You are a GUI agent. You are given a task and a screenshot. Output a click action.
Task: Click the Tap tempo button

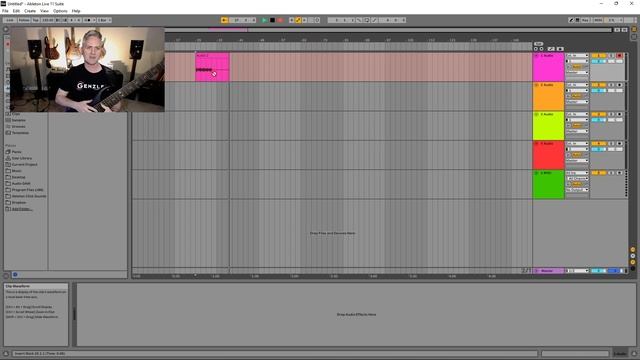[x=36, y=20]
